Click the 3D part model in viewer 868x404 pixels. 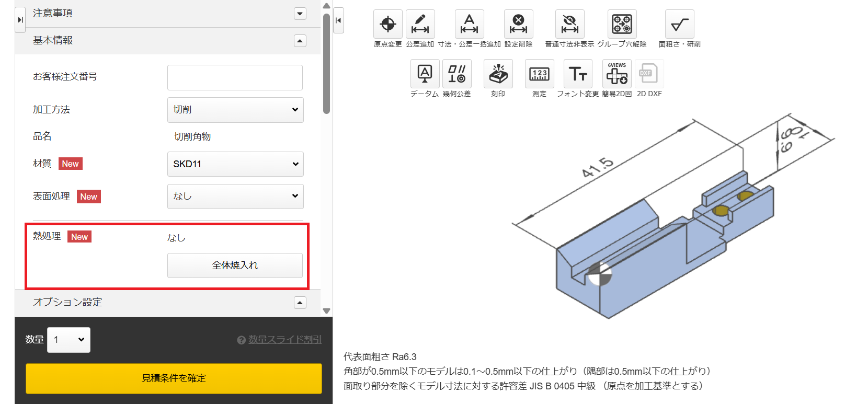pos(664,246)
